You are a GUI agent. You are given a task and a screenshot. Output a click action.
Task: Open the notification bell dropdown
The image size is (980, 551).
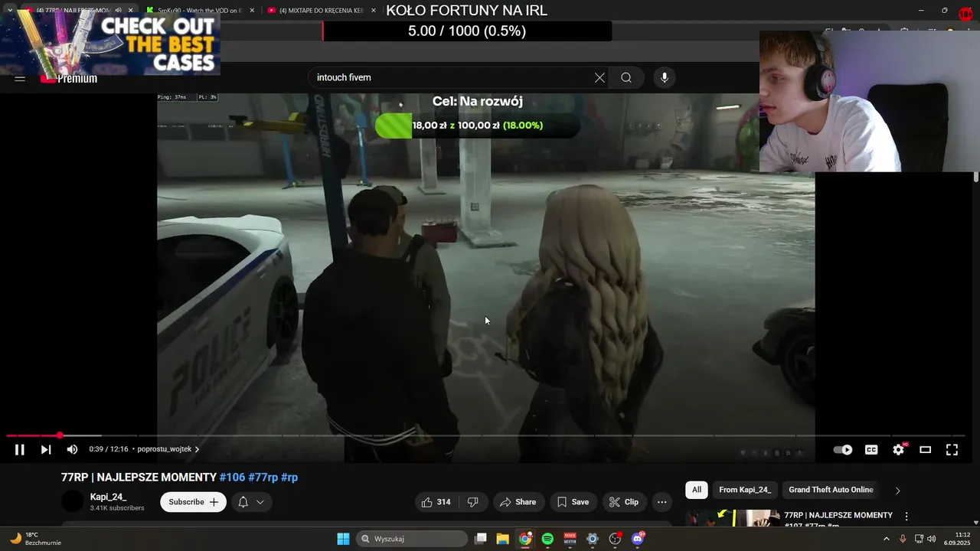(251, 502)
